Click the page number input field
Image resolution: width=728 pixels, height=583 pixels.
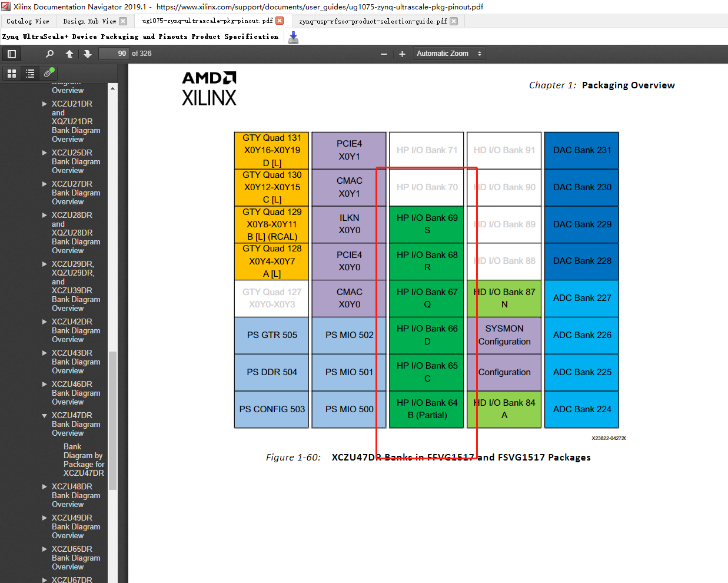[x=114, y=54]
